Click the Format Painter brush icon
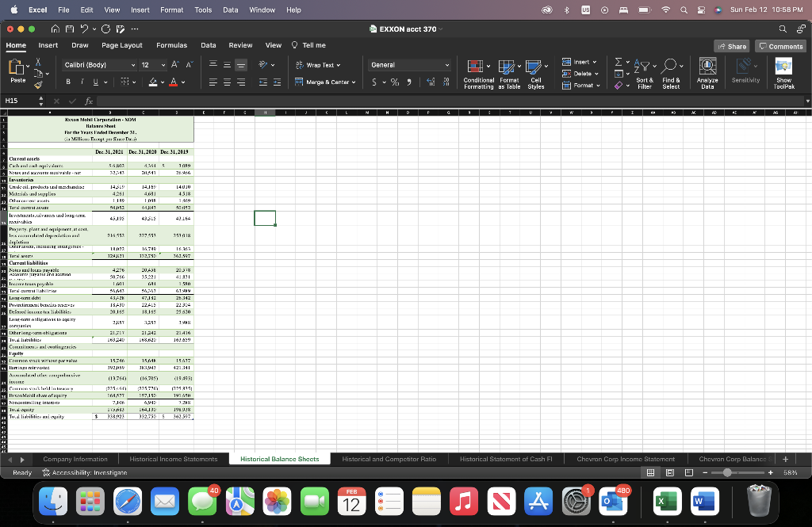The image size is (812, 527). 38,84
